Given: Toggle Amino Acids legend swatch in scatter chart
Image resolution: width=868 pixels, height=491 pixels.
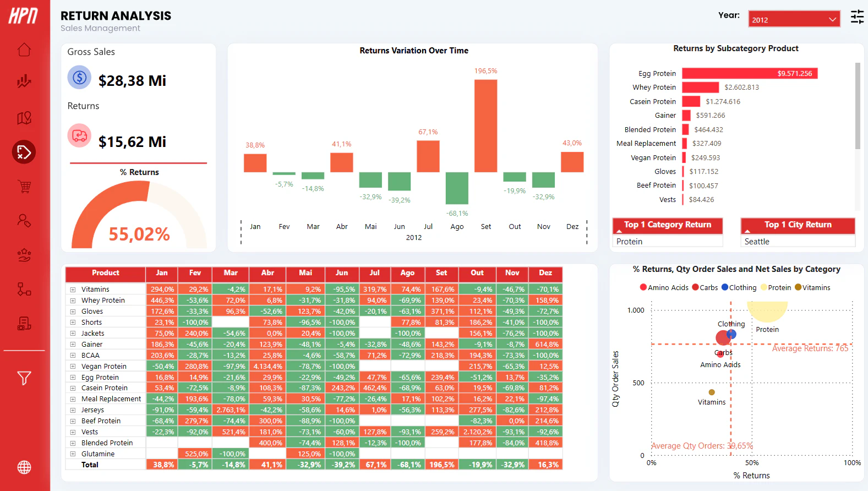Looking at the screenshot, I should (x=643, y=287).
